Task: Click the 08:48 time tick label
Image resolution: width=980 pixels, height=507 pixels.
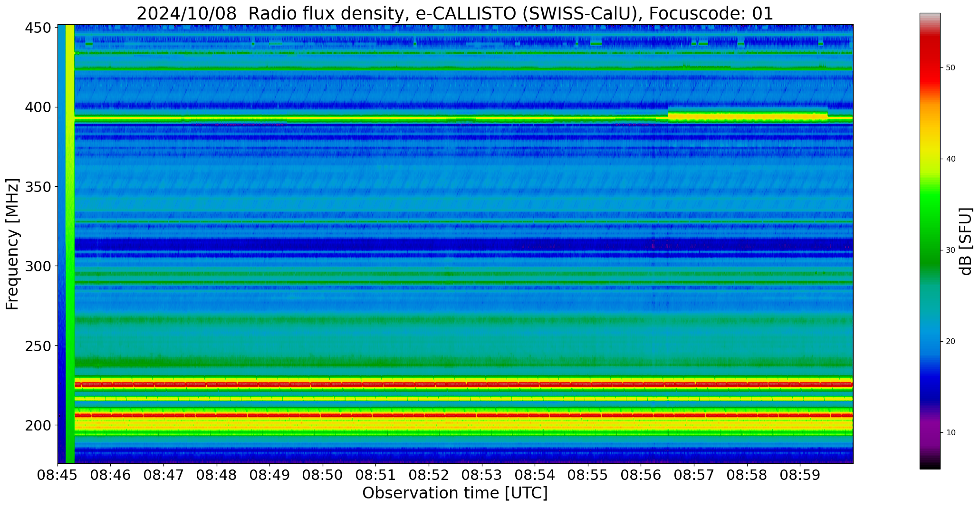Action: (x=217, y=475)
